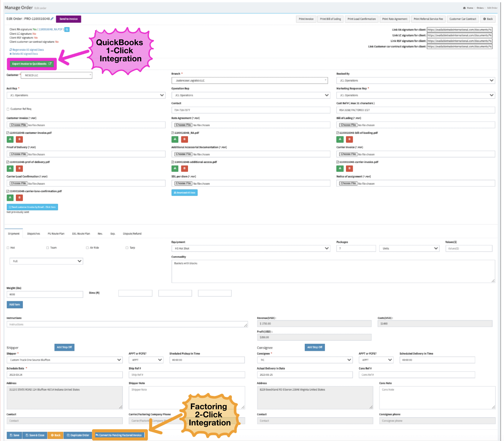Image resolution: width=504 pixels, height=441 pixels.
Task: Enable the Customer Ref Req checkbox
Action: pos(8,109)
